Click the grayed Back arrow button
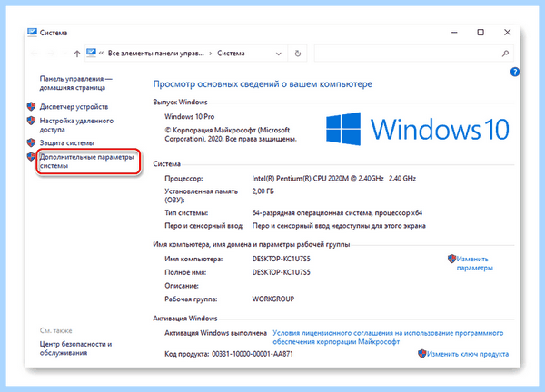545x392 pixels. (x=35, y=54)
